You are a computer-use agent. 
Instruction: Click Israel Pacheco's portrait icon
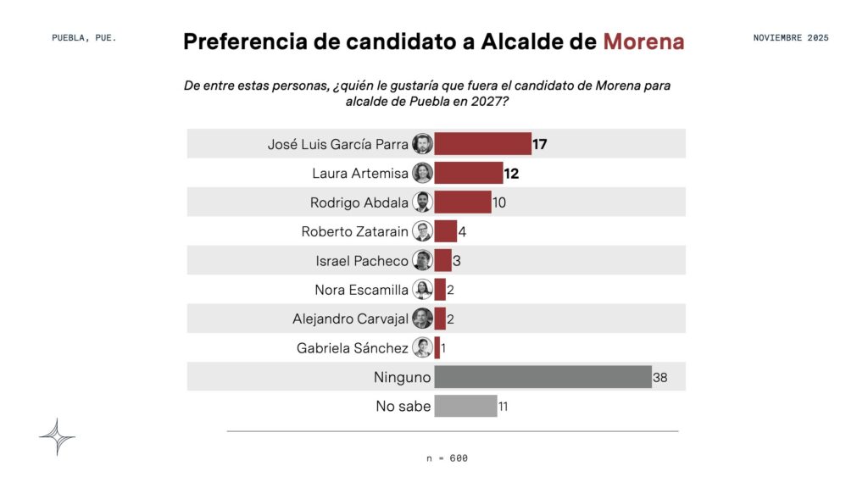422,260
